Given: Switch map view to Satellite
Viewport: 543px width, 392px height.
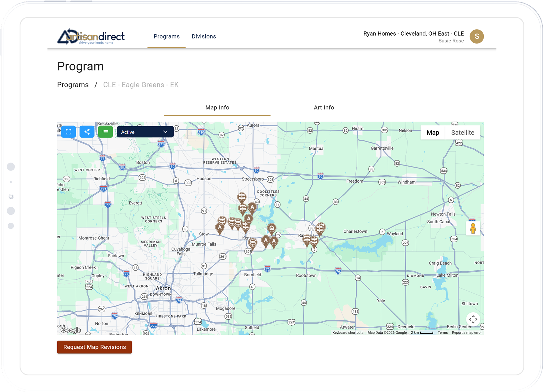Looking at the screenshot, I should click(x=463, y=133).
